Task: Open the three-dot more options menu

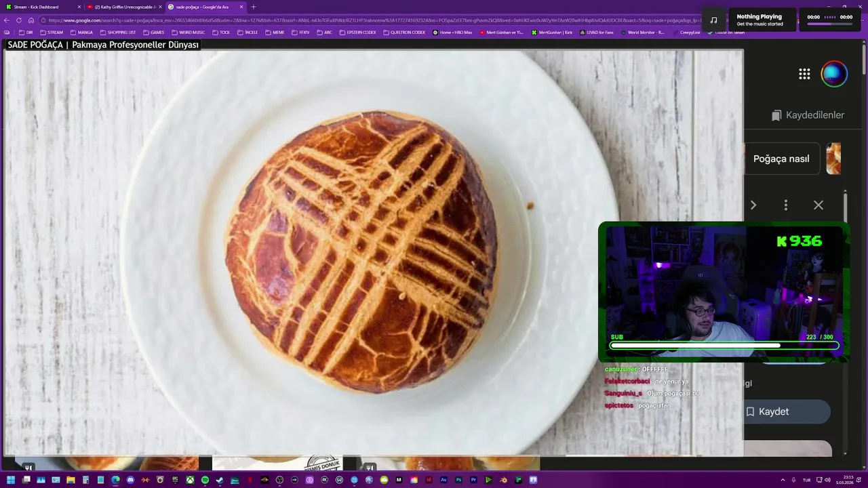Action: (x=786, y=205)
